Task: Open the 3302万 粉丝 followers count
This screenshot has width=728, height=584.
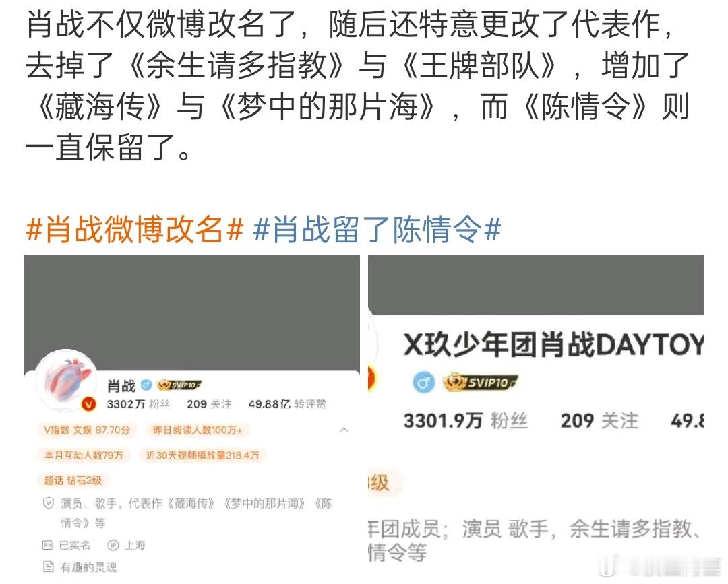Action: (x=138, y=404)
